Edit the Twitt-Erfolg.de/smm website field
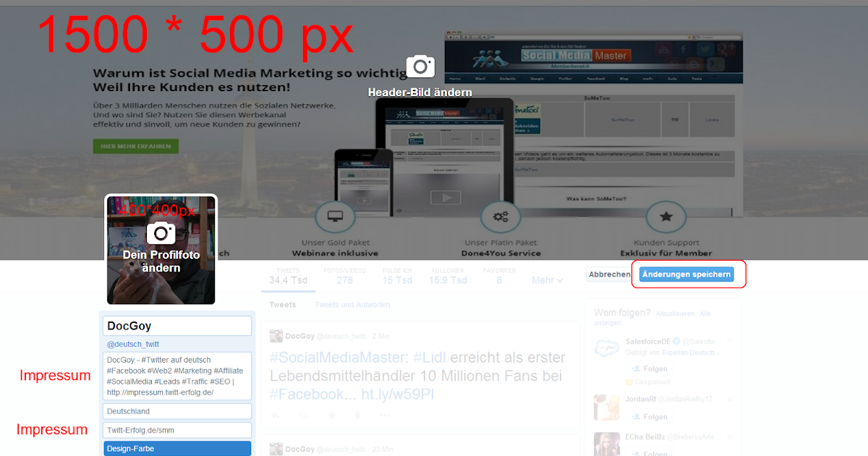Viewport: 868px width, 456px height. click(177, 430)
